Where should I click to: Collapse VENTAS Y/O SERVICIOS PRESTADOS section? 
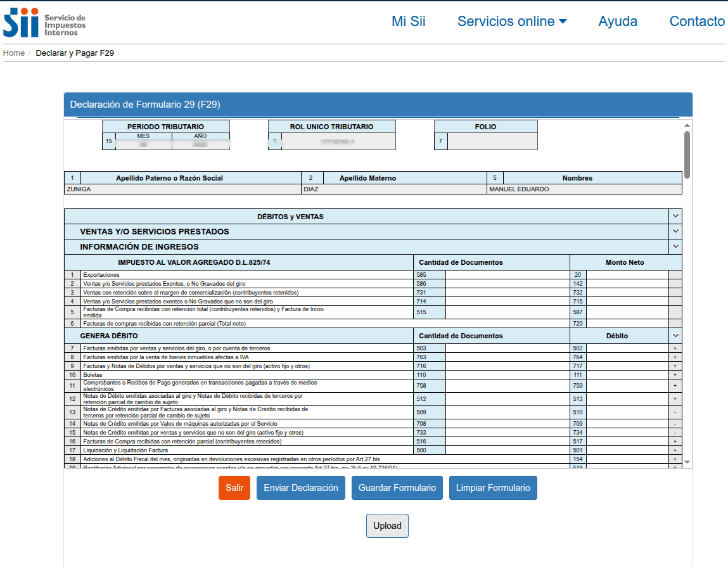[675, 231]
